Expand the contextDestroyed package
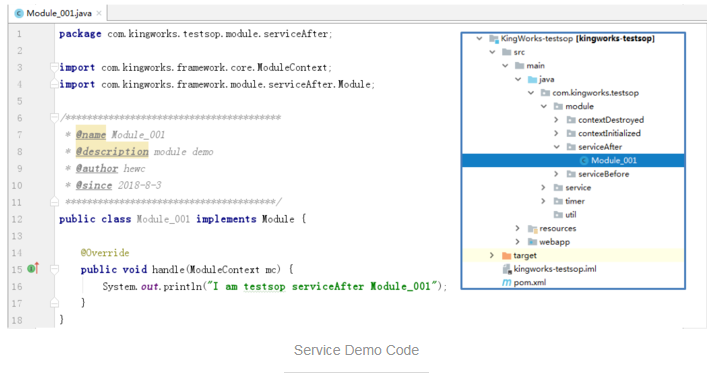The height and width of the screenshot is (377, 714). pyautogui.click(x=556, y=120)
